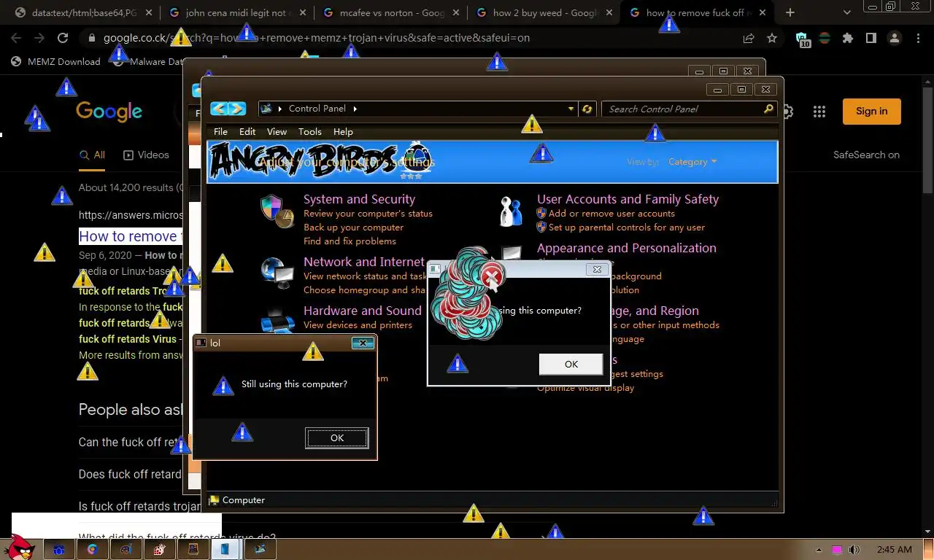
Task: Click Set up parental controls for any user
Action: (x=627, y=227)
